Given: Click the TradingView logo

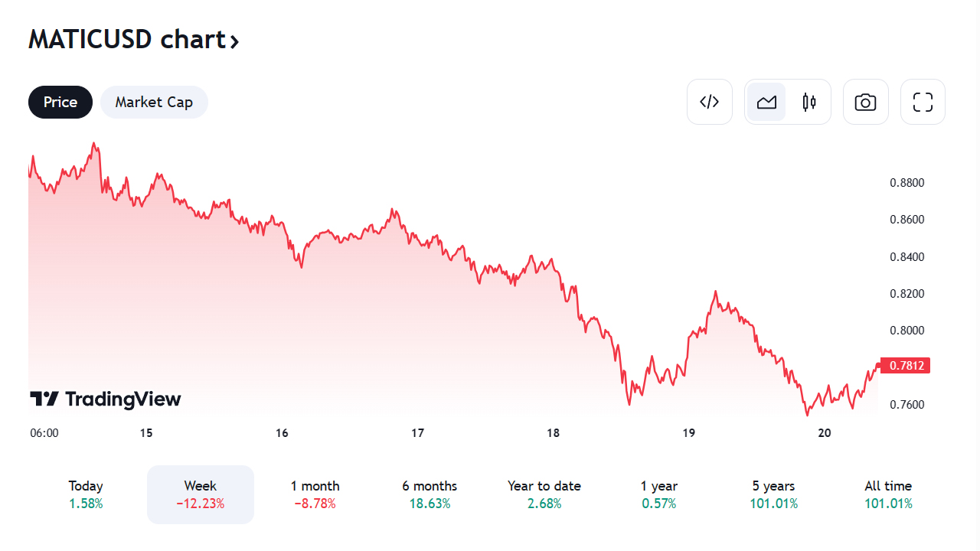Looking at the screenshot, I should tap(106, 399).
